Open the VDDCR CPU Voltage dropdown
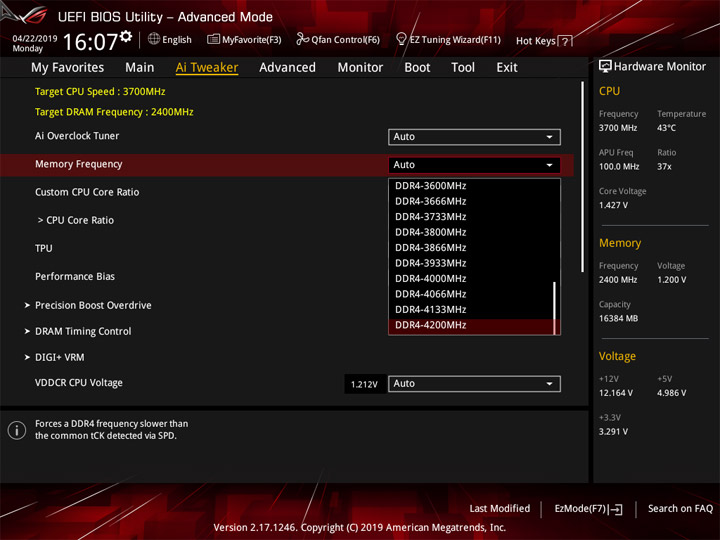720x540 pixels. pyautogui.click(x=474, y=383)
